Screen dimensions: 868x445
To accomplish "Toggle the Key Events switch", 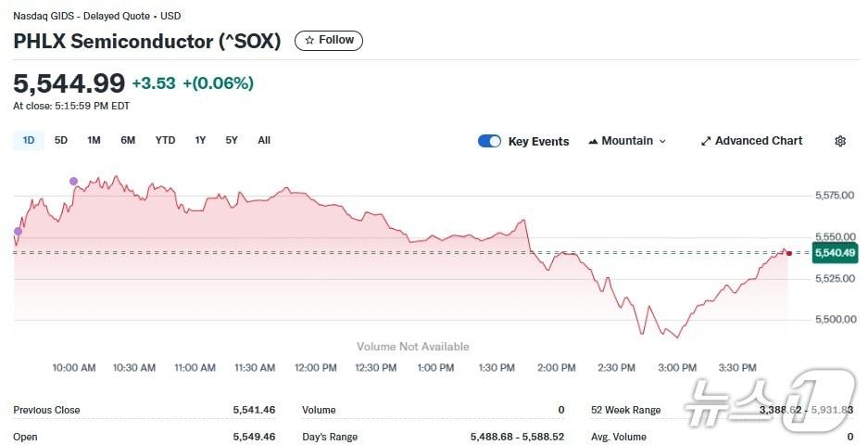I will coord(489,141).
